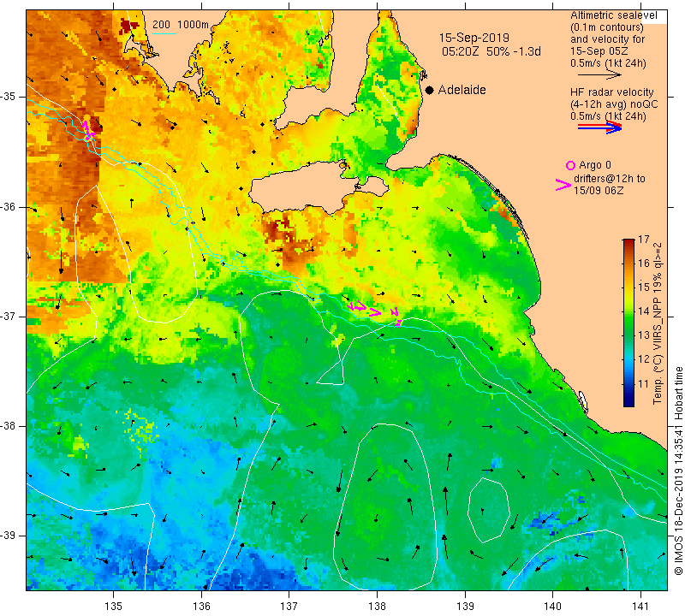Click the longitude 141 axis label
The height and width of the screenshot is (616, 685).
coord(640,606)
